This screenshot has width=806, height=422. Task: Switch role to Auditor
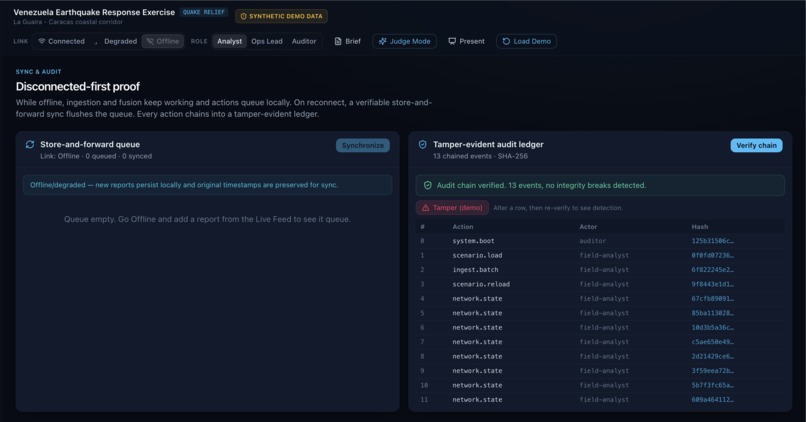(x=304, y=41)
